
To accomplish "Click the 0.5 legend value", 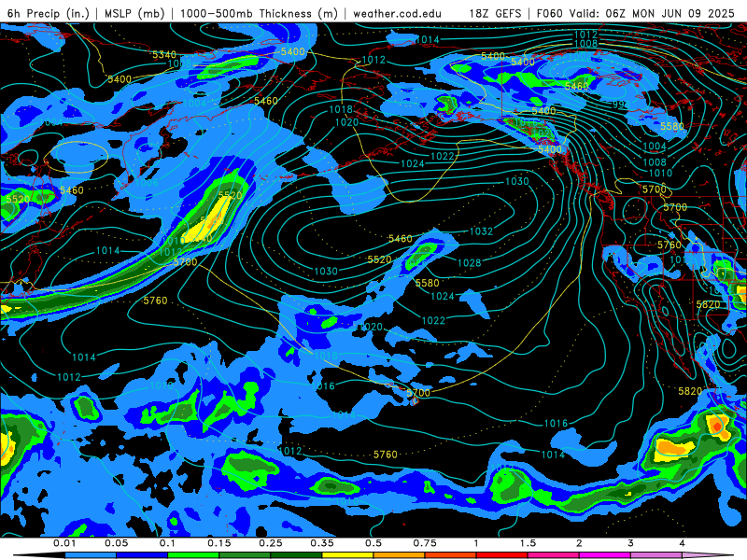I will (x=373, y=543).
